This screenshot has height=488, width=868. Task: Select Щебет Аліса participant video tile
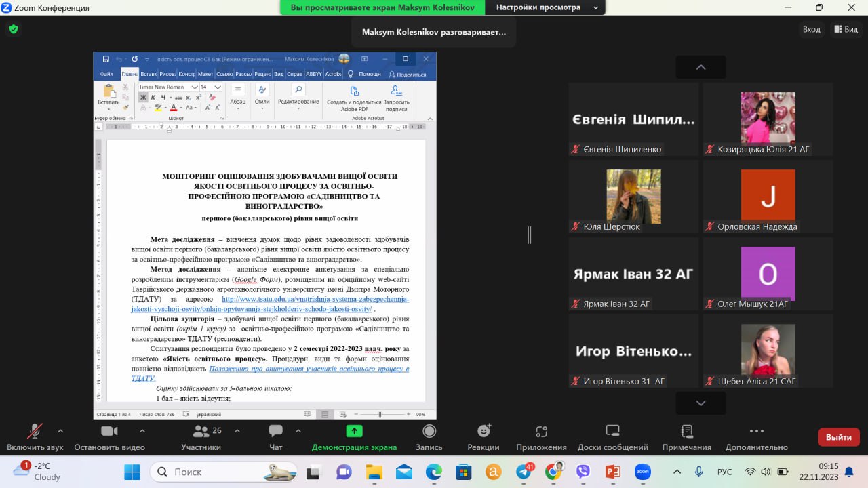point(768,349)
